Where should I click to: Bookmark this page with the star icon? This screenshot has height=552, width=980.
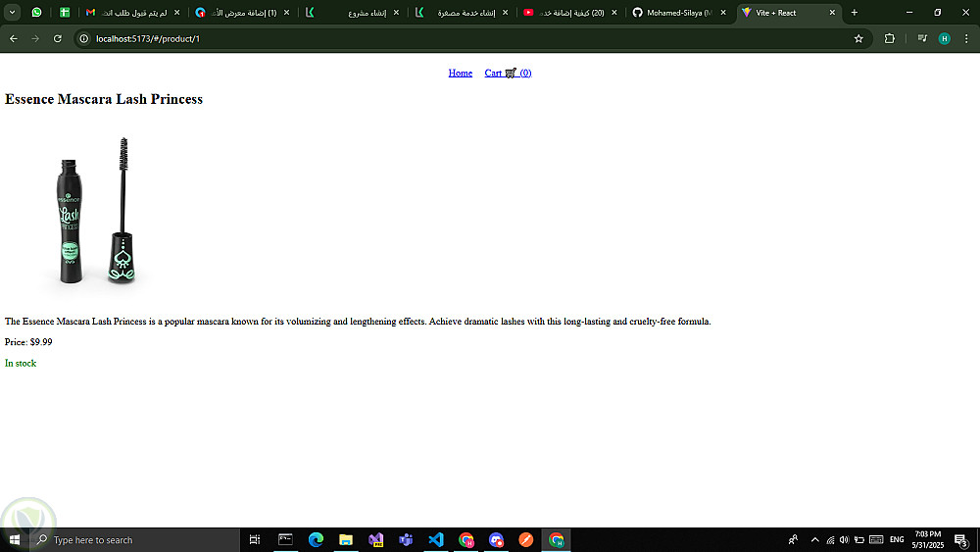858,39
